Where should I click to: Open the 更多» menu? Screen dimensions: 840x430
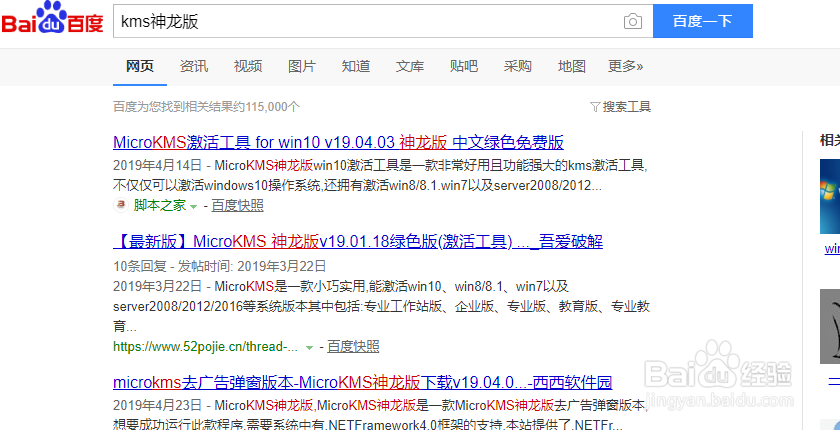pos(625,66)
